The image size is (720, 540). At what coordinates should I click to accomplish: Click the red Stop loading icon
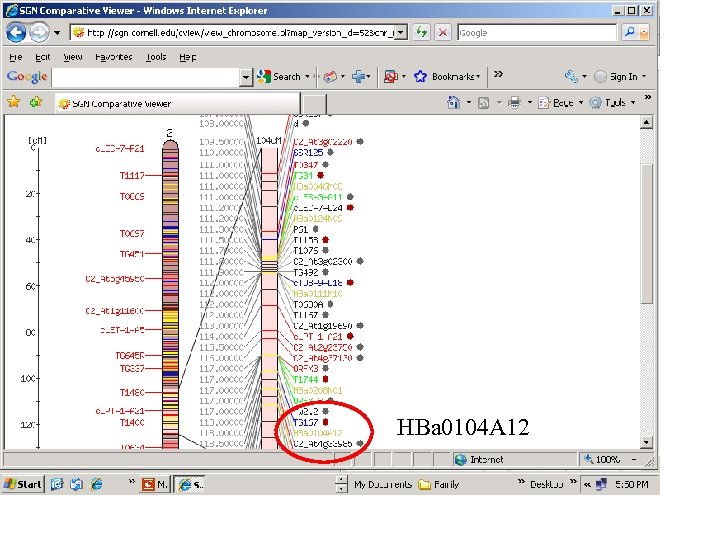point(443,32)
